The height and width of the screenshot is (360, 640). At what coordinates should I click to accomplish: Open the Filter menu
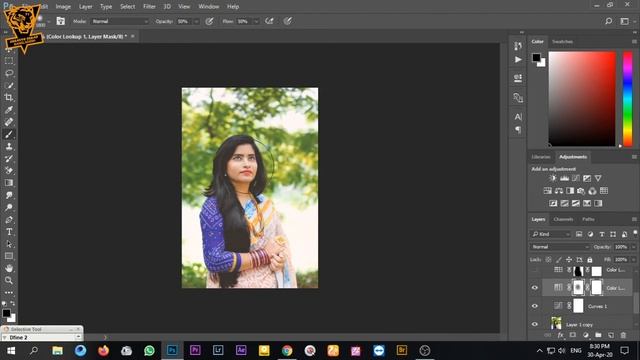click(x=149, y=7)
